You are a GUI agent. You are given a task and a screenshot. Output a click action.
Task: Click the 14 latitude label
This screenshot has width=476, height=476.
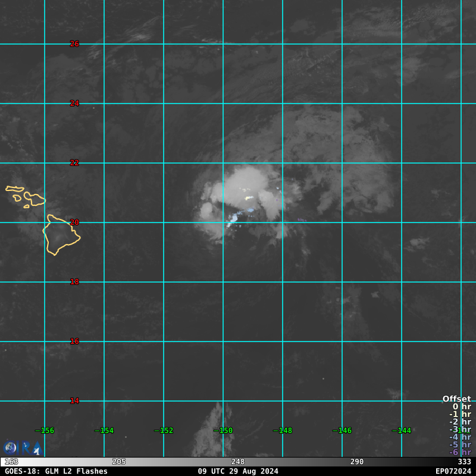pos(74,401)
